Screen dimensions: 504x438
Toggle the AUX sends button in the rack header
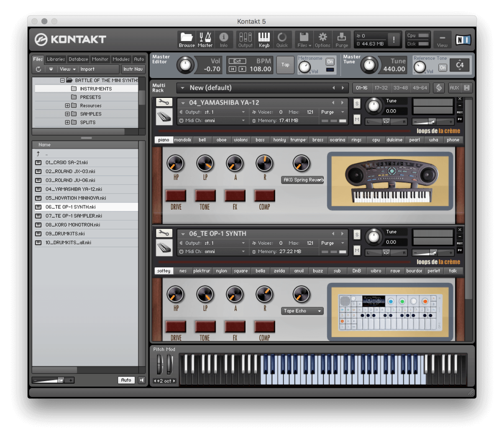[x=454, y=88]
